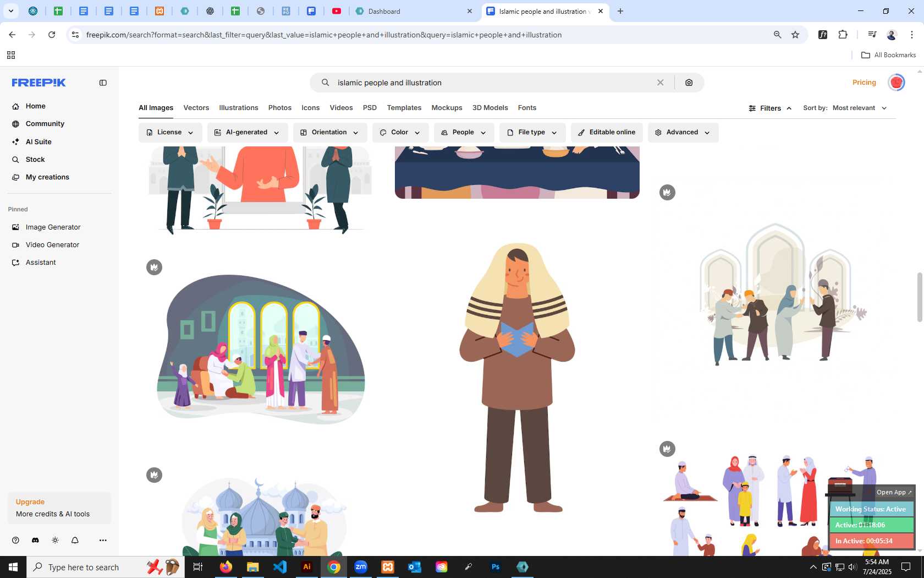Switch to Illustrations tab
Screen dimensions: 924x578
click(239, 108)
